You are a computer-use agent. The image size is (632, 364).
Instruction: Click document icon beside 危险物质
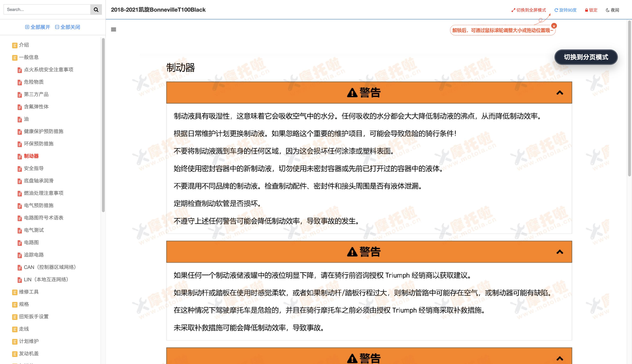(20, 83)
